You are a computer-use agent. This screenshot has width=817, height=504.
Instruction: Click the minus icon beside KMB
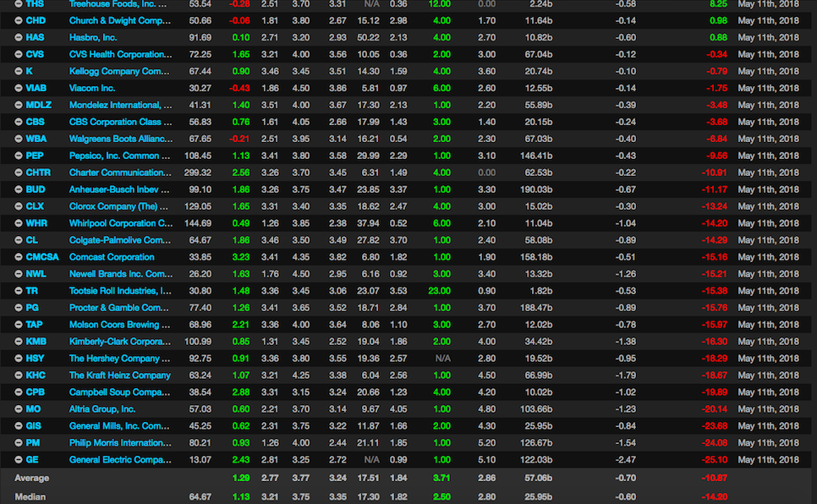tap(19, 342)
